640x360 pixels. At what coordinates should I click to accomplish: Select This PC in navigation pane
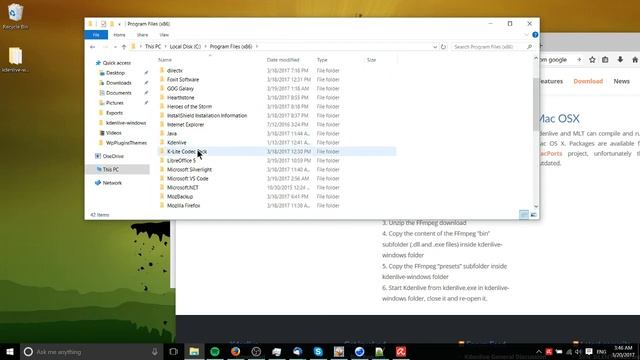coord(118,169)
